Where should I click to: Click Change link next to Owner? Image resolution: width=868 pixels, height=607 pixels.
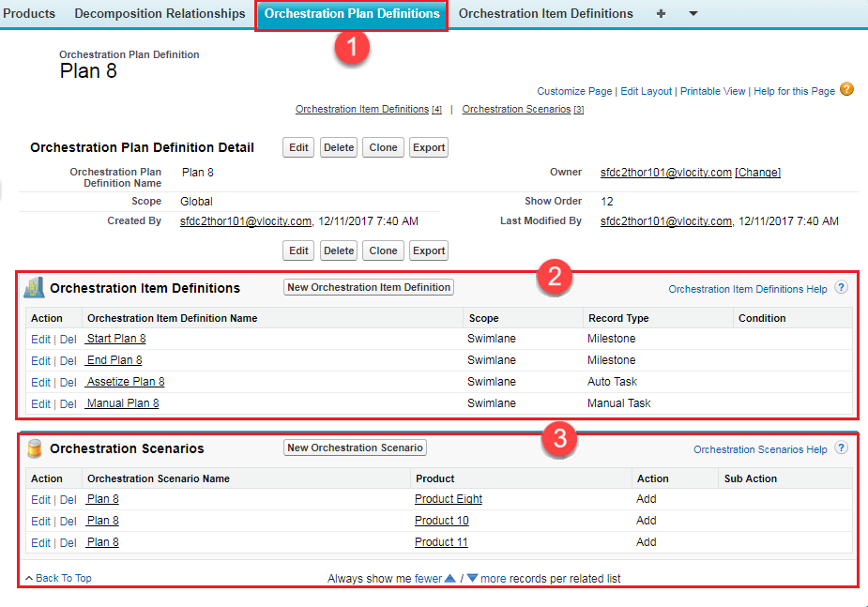[758, 173]
